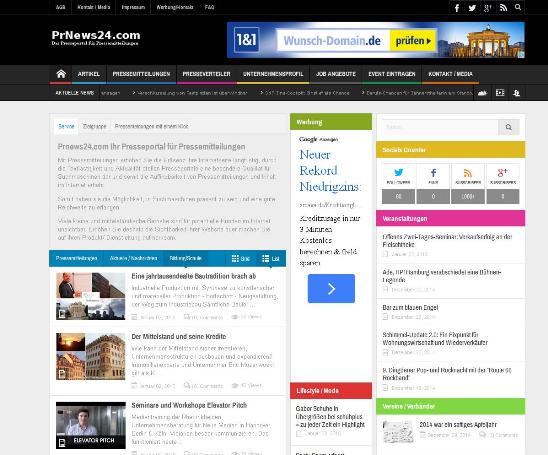548x455 pixels.
Task: Click Apfeljahr article thumbnail
Action: click(398, 432)
